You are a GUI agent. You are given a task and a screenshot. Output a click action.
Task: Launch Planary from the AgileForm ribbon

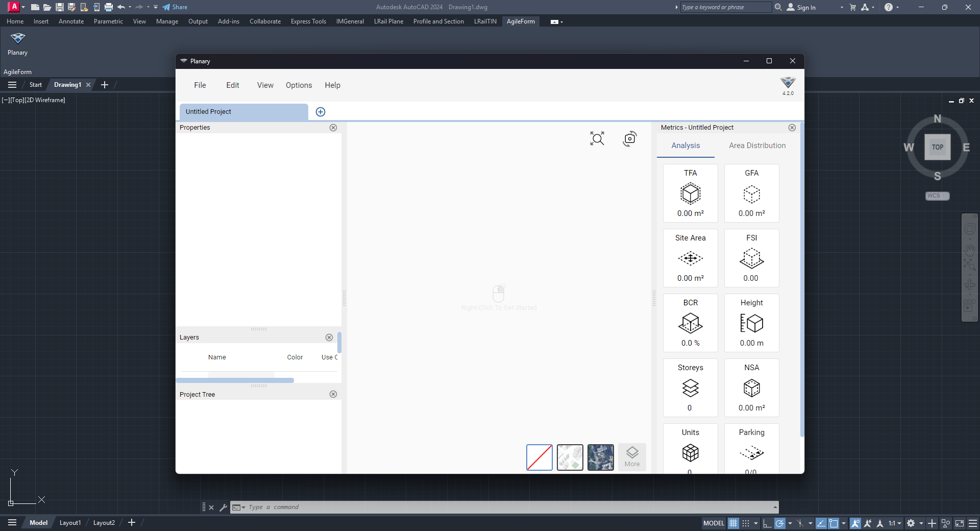tap(17, 44)
